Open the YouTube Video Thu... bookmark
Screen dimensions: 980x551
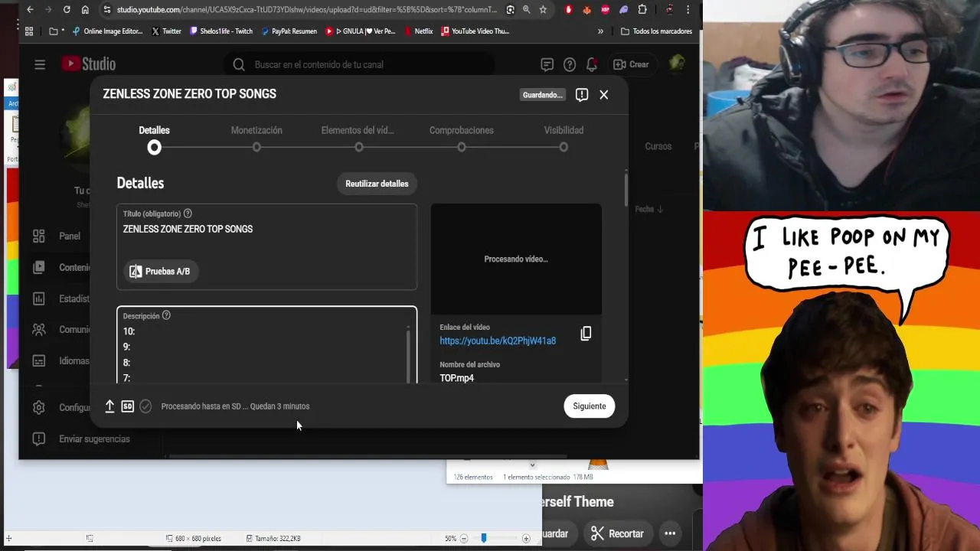[x=475, y=31]
